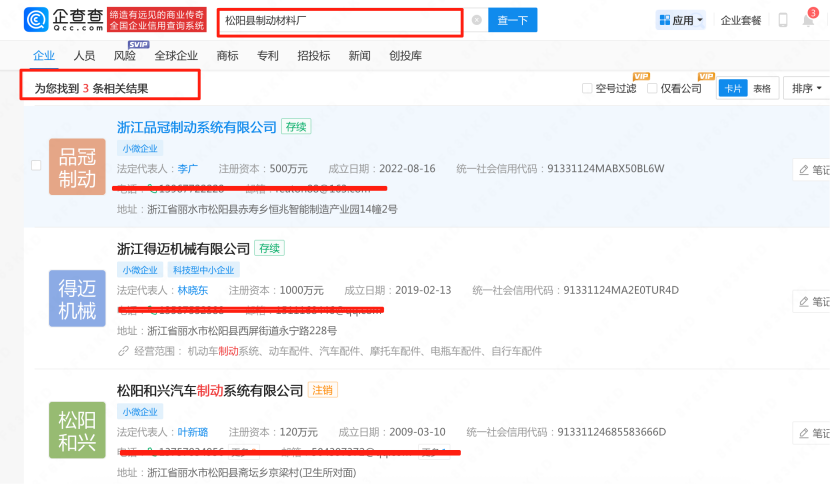The image size is (830, 484).
Task: Open legal representative 李广 profile
Action: [187, 169]
